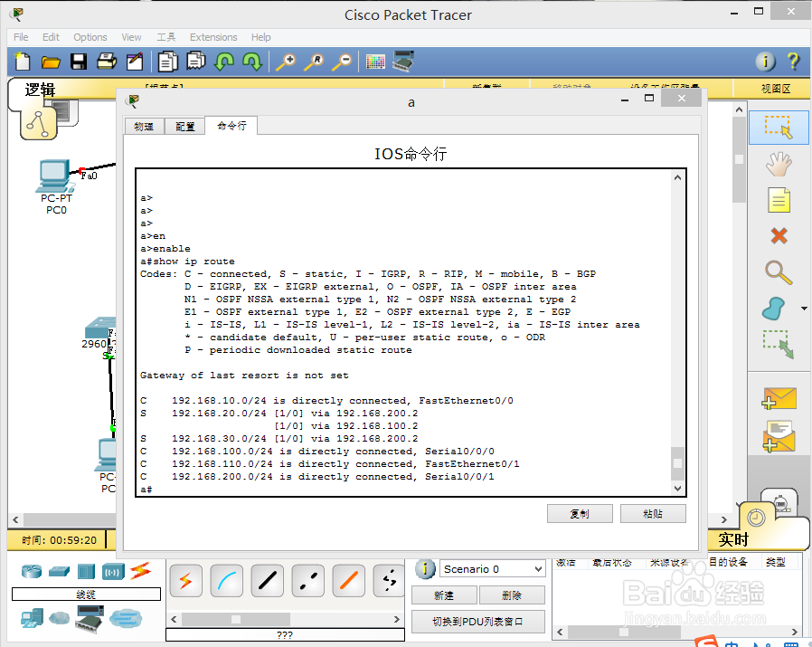Select switches device category

click(59, 571)
